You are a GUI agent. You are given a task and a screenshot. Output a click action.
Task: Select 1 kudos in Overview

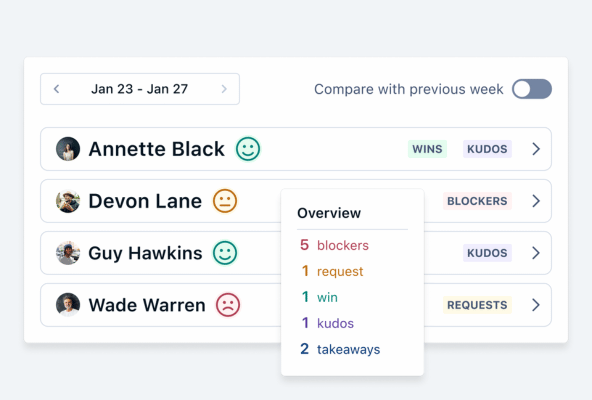(x=327, y=323)
